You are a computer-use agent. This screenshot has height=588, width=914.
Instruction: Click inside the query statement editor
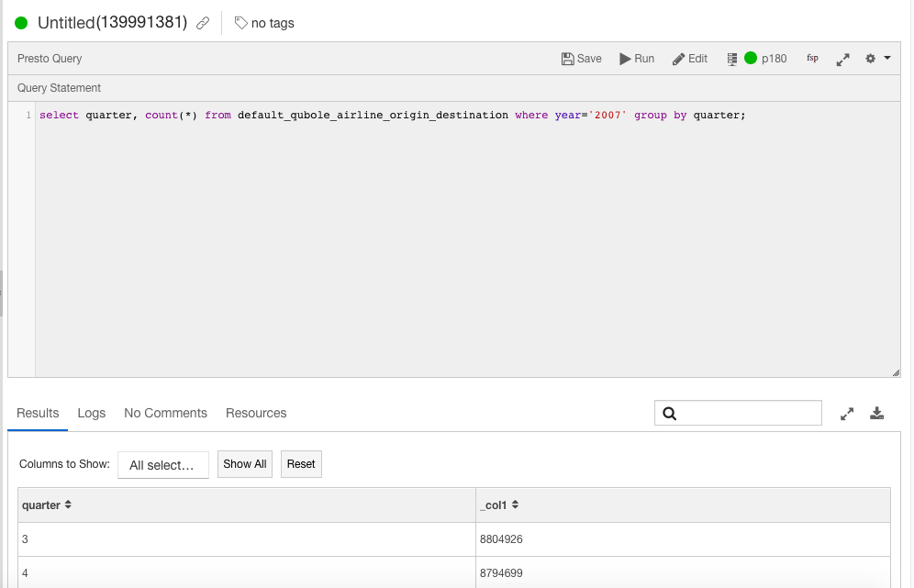pyautogui.click(x=467, y=239)
